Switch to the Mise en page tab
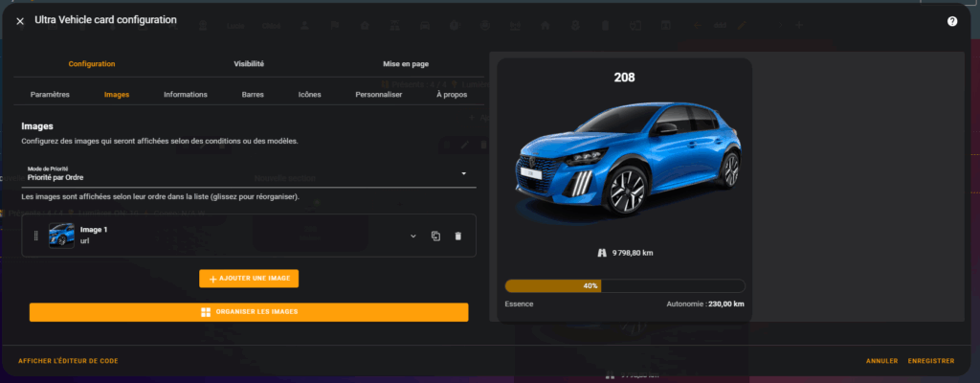This screenshot has width=980, height=383. 406,64
